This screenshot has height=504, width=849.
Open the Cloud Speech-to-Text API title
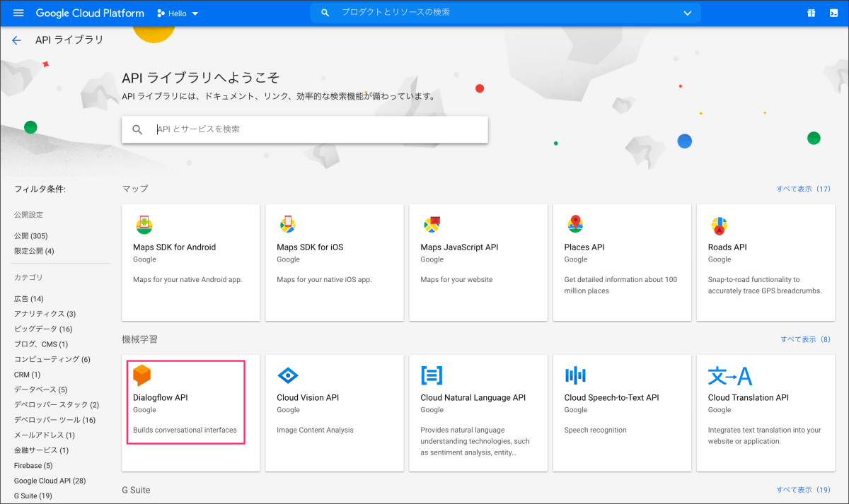(611, 398)
